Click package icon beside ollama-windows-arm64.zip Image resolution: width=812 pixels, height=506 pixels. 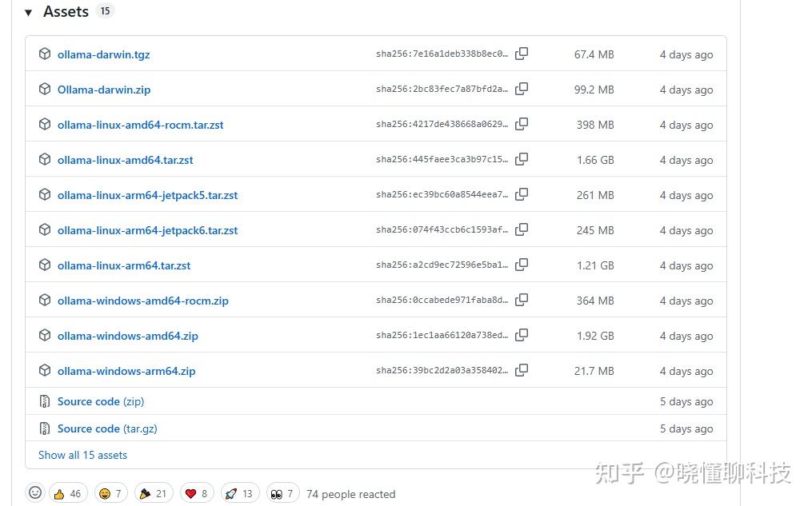click(x=45, y=370)
